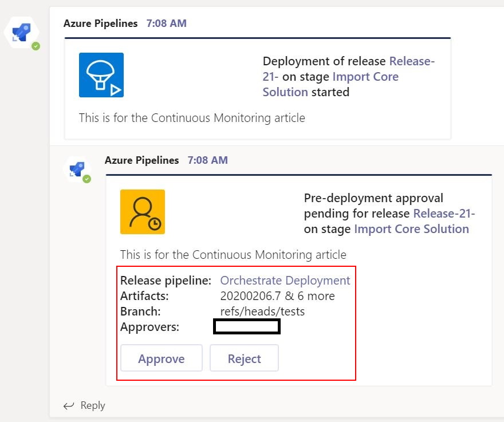Open Import Core Solution link in started card
Screen dimensions: 504x422
(330, 84)
